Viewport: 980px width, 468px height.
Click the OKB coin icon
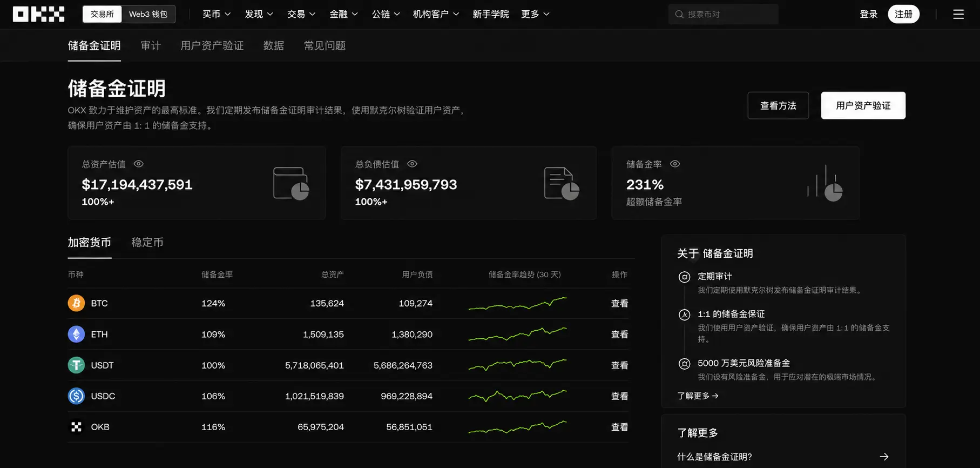pyautogui.click(x=76, y=427)
